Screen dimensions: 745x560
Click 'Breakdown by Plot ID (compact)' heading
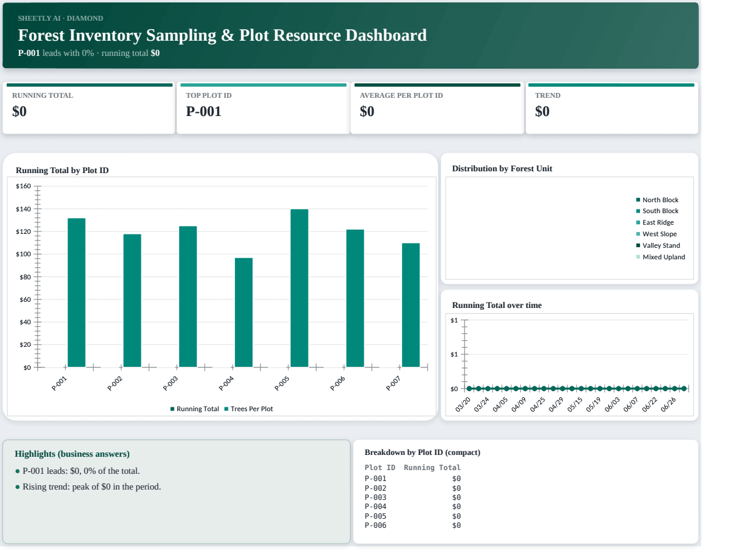tap(423, 452)
